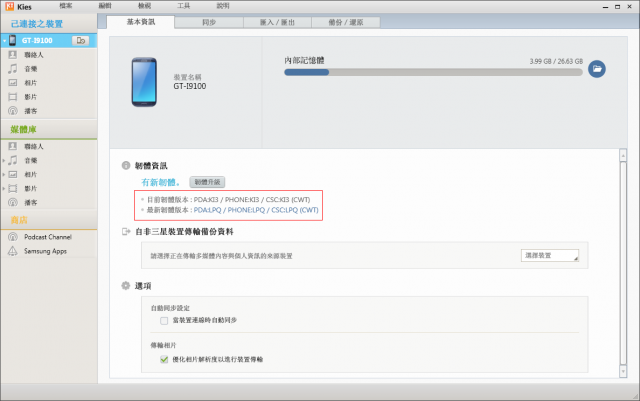640x401 pixels.
Task: Click latest firmware link PDA:LPQ / PHONE:LPQ
Action: (x=256, y=210)
